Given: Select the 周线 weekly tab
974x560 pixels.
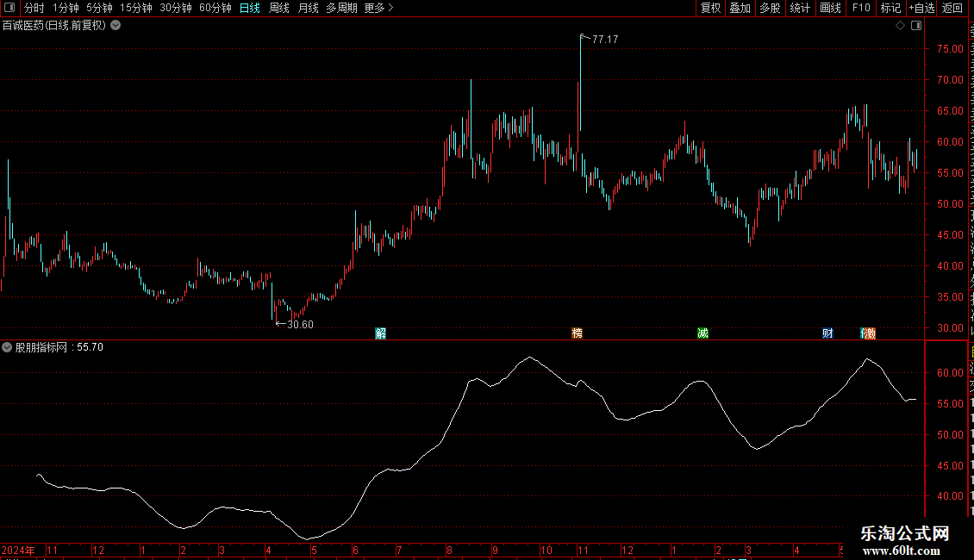Looking at the screenshot, I should [x=279, y=8].
